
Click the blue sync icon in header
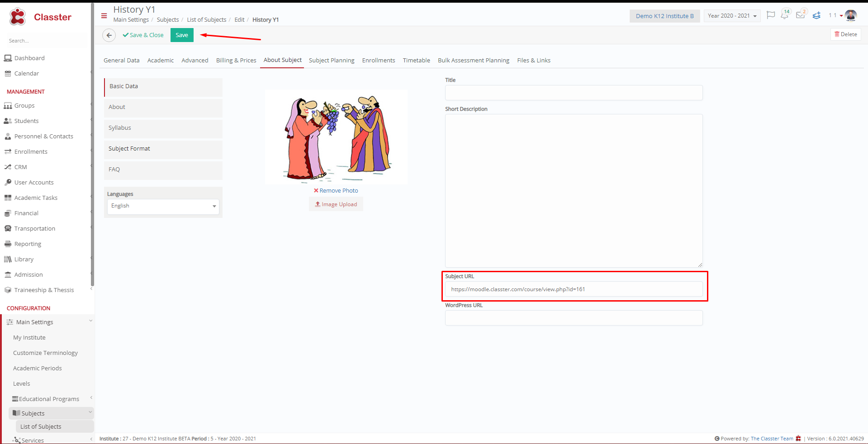click(x=816, y=16)
